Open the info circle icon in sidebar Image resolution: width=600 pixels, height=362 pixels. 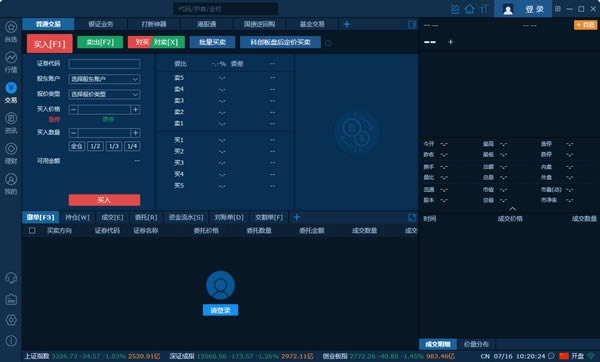pos(11,341)
